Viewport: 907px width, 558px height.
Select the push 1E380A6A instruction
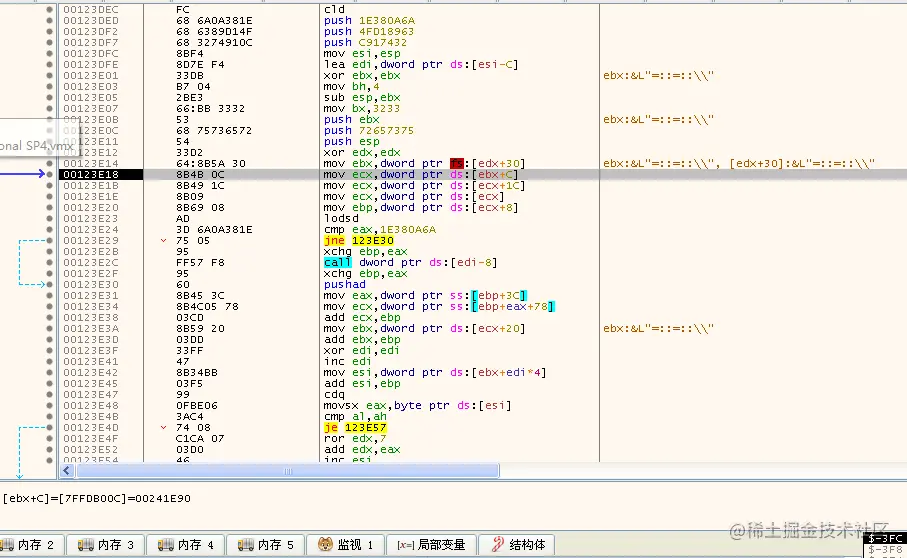(369, 21)
